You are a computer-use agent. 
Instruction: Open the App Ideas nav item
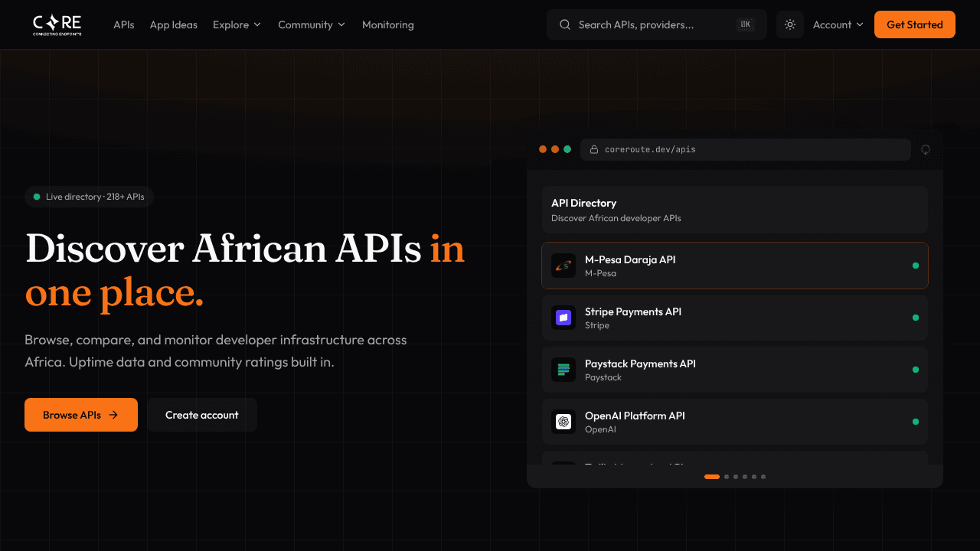click(174, 24)
